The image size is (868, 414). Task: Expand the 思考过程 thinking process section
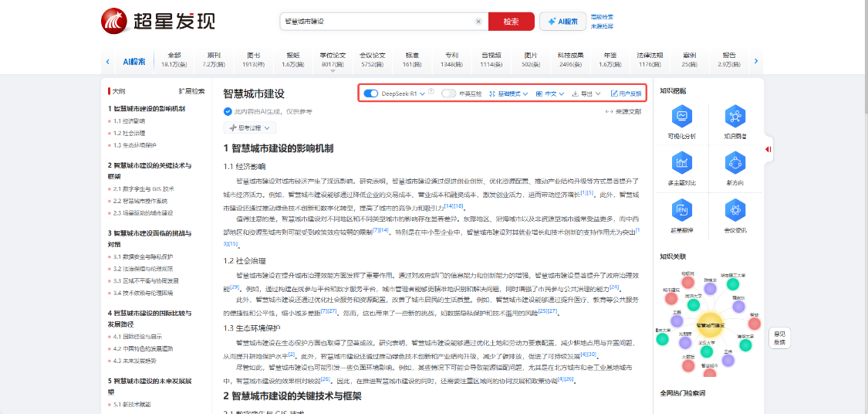244,127
